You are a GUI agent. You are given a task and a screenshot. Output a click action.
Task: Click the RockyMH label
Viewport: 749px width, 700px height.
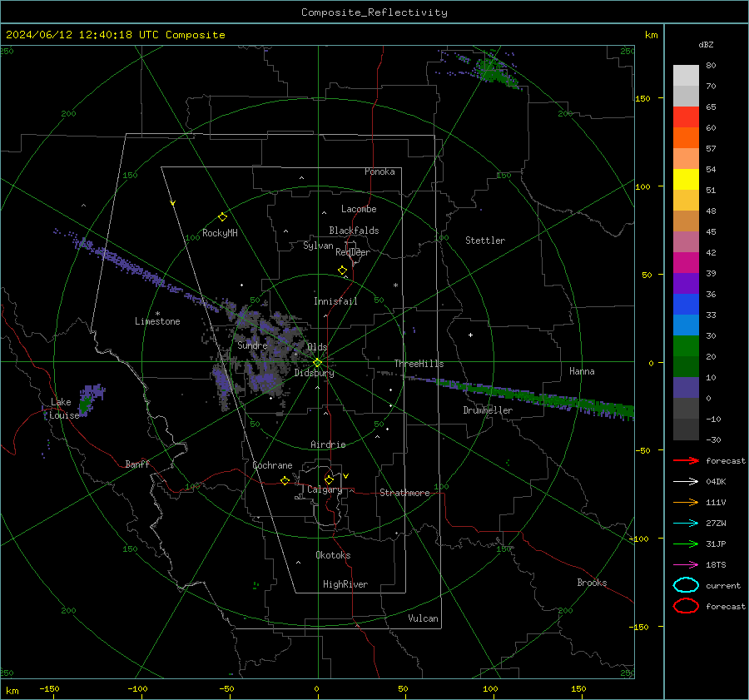coord(220,233)
